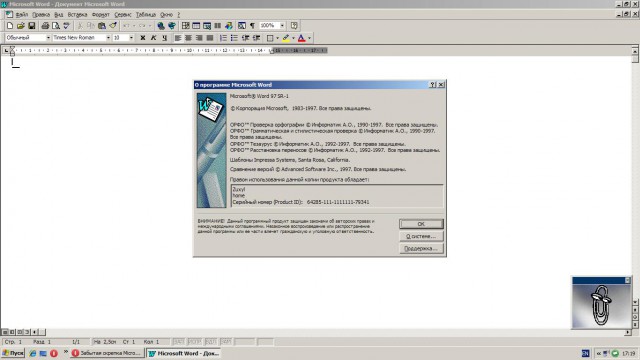Print using the printer toolbar icon

45,26
